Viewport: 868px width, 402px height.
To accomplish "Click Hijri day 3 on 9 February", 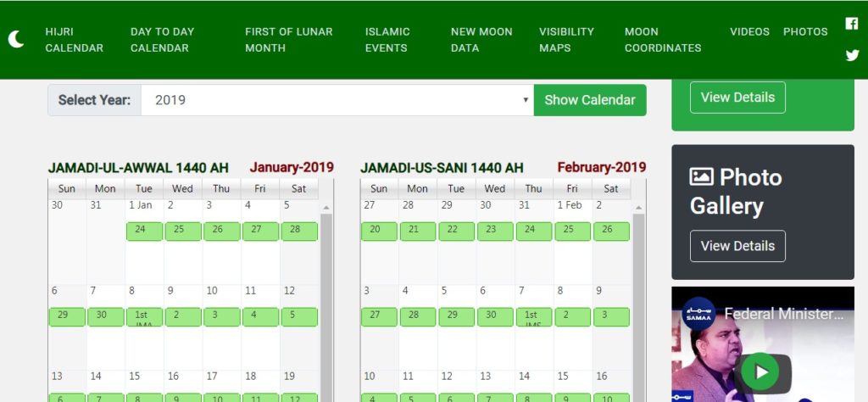I will [612, 317].
